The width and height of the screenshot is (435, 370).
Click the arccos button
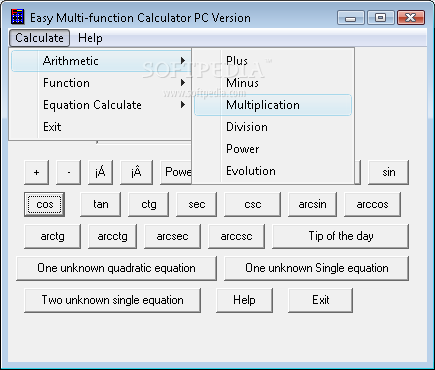click(372, 204)
